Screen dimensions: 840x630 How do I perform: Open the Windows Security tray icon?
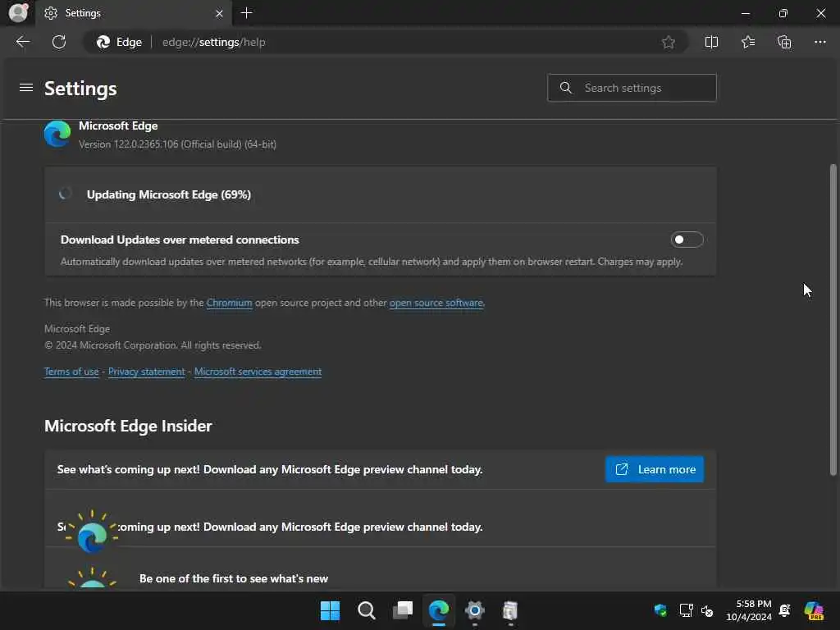660,610
